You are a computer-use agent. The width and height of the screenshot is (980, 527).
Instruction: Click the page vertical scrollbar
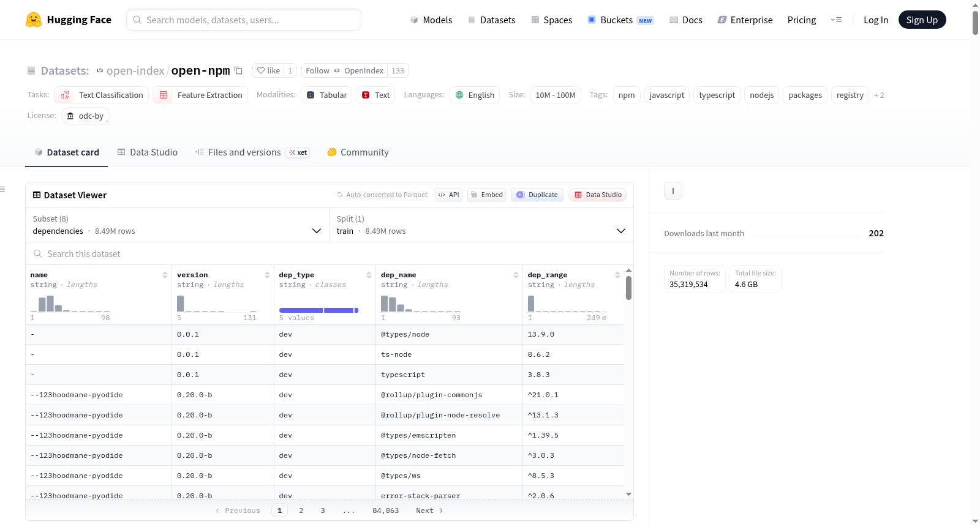pyautogui.click(x=975, y=23)
